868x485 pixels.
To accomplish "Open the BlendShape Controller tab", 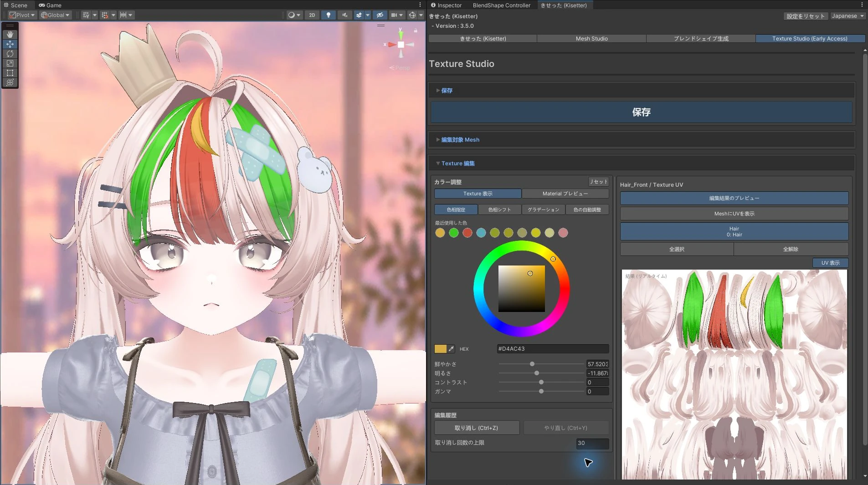I will point(501,5).
